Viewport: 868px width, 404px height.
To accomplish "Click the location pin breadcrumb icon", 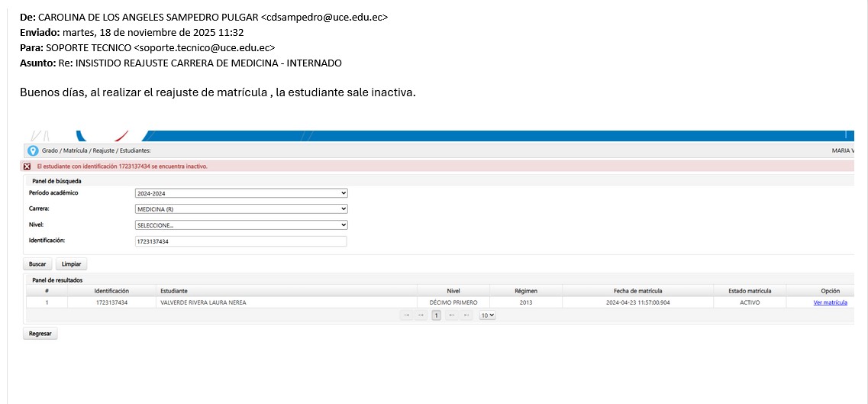I will [x=33, y=150].
